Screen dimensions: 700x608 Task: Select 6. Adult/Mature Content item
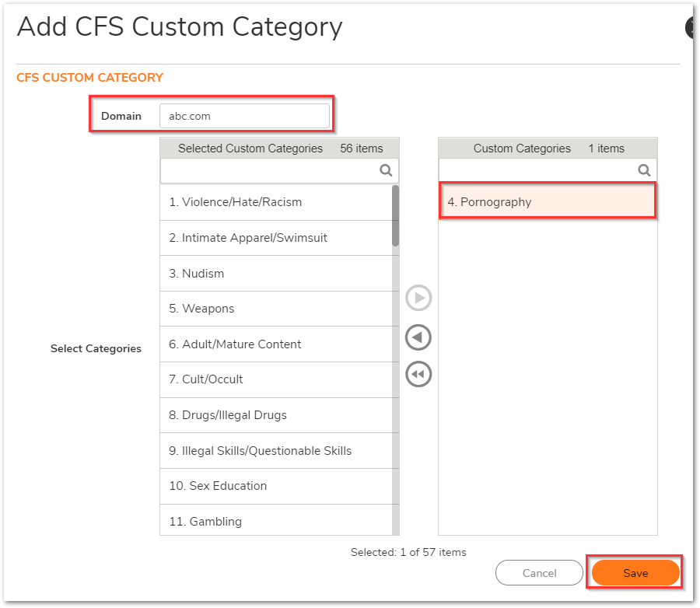click(x=276, y=344)
